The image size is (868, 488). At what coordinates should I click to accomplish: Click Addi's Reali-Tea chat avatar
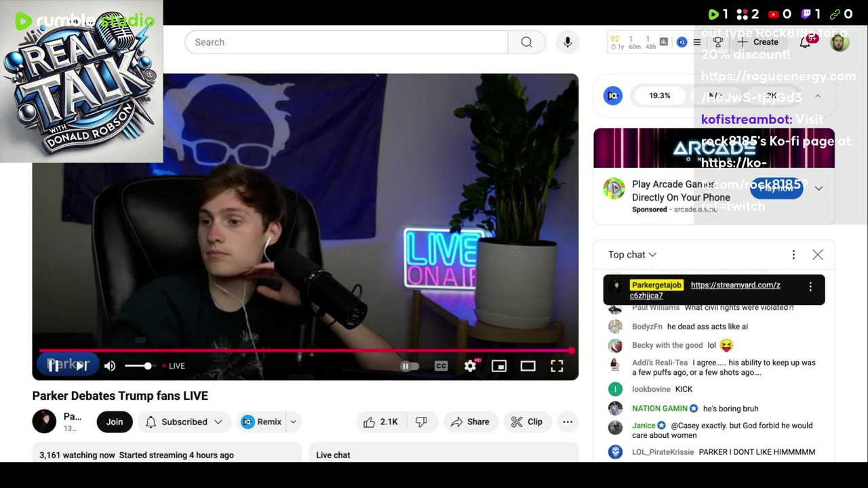(x=615, y=364)
